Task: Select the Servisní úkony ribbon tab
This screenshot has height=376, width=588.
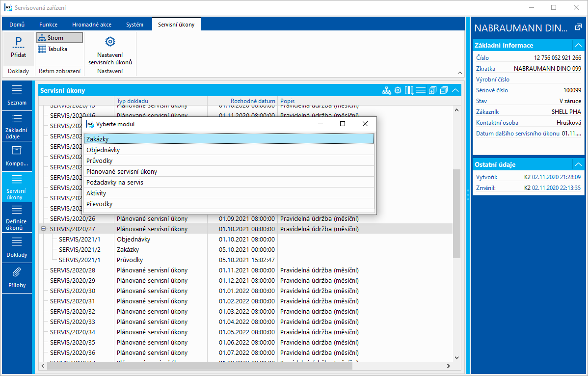Action: pyautogui.click(x=176, y=25)
